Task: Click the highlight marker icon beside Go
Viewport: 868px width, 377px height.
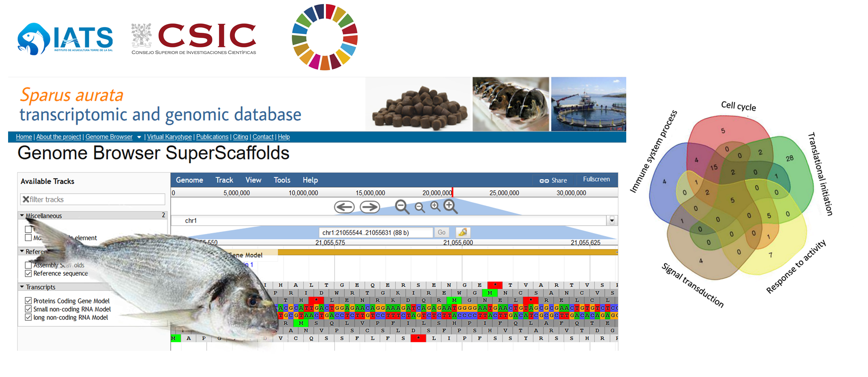Action: [463, 232]
